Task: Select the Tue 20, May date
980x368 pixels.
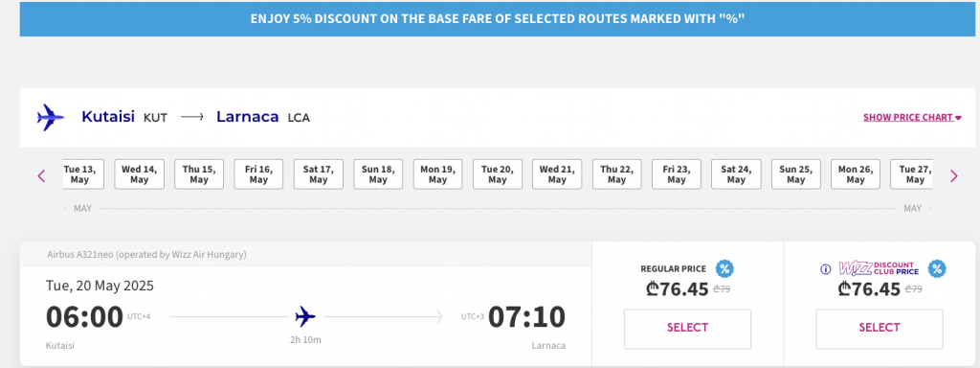Action: [498, 174]
